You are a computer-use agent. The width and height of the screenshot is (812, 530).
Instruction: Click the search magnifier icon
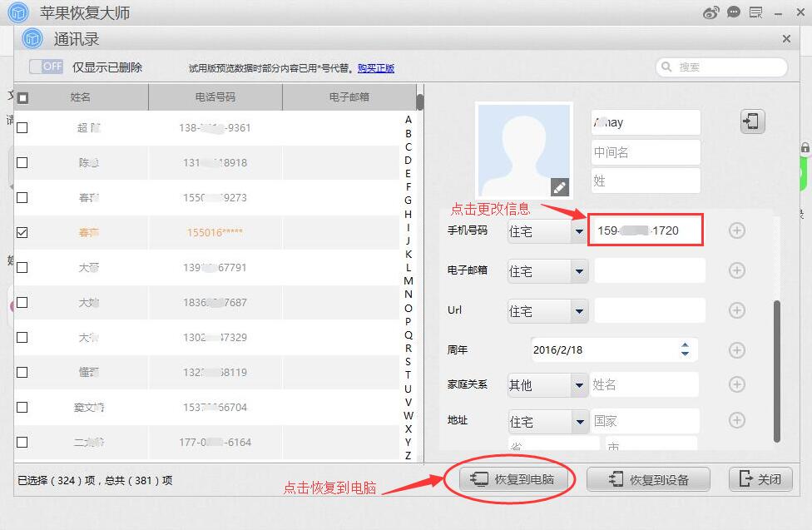667,67
